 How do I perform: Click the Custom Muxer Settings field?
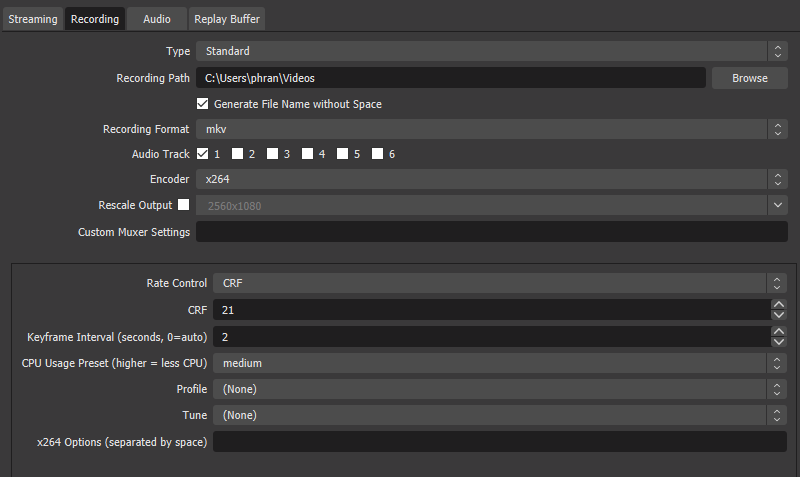click(x=491, y=232)
